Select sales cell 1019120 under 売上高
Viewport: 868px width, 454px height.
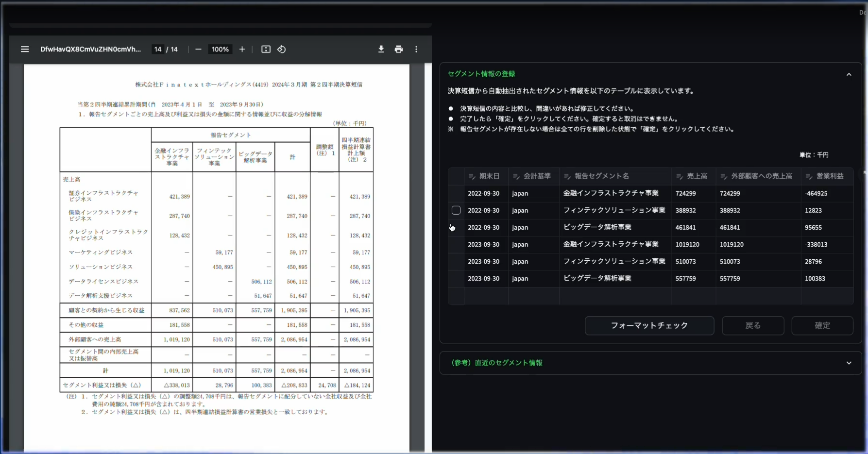694,244
